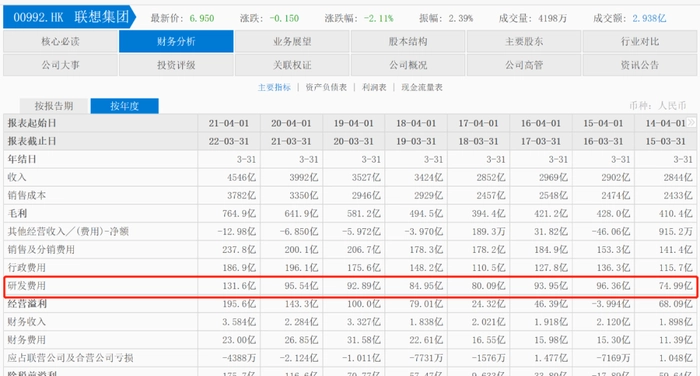This screenshot has height=376, width=700.
Task: Open the 资讯公告 tab
Action: [x=640, y=65]
